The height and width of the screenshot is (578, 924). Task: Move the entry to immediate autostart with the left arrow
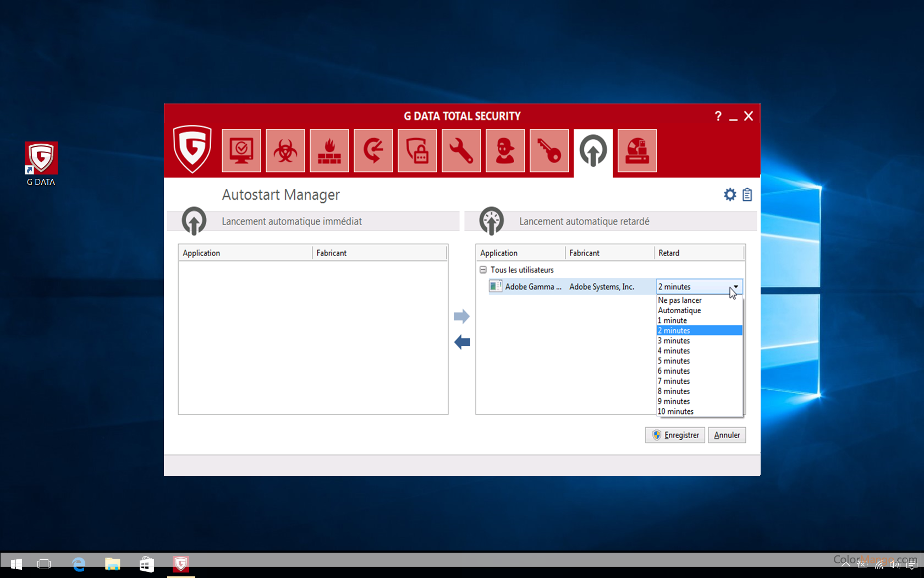tap(461, 342)
